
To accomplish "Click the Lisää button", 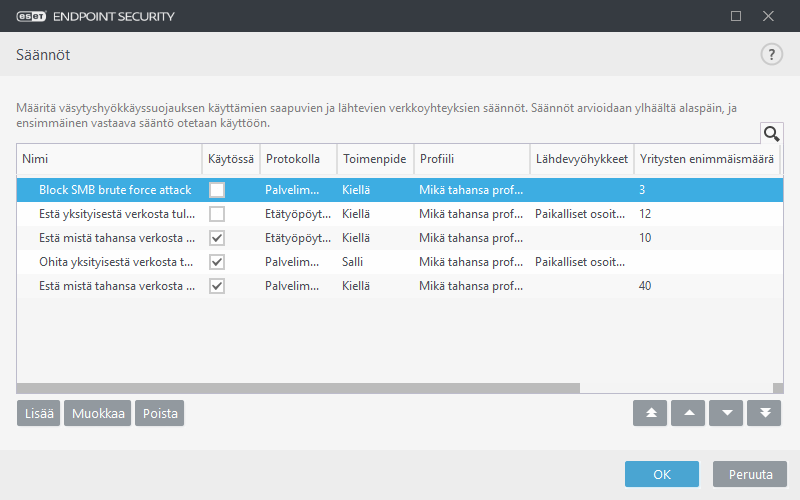I will pos(39,413).
